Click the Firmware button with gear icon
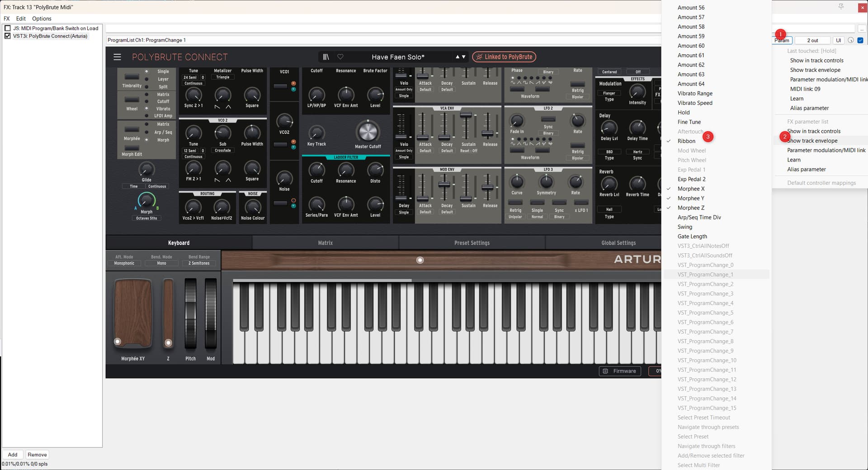The height and width of the screenshot is (470, 868). [619, 371]
